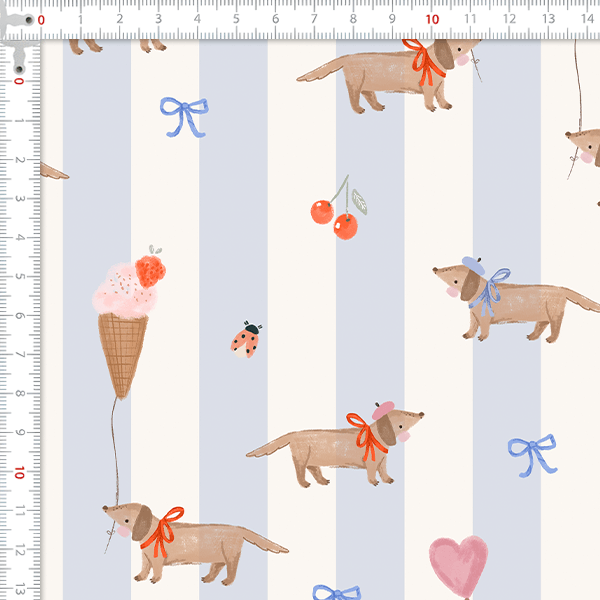Click the red 10 on the vertical ruler
Image resolution: width=600 pixels, height=600 pixels.
[18, 471]
